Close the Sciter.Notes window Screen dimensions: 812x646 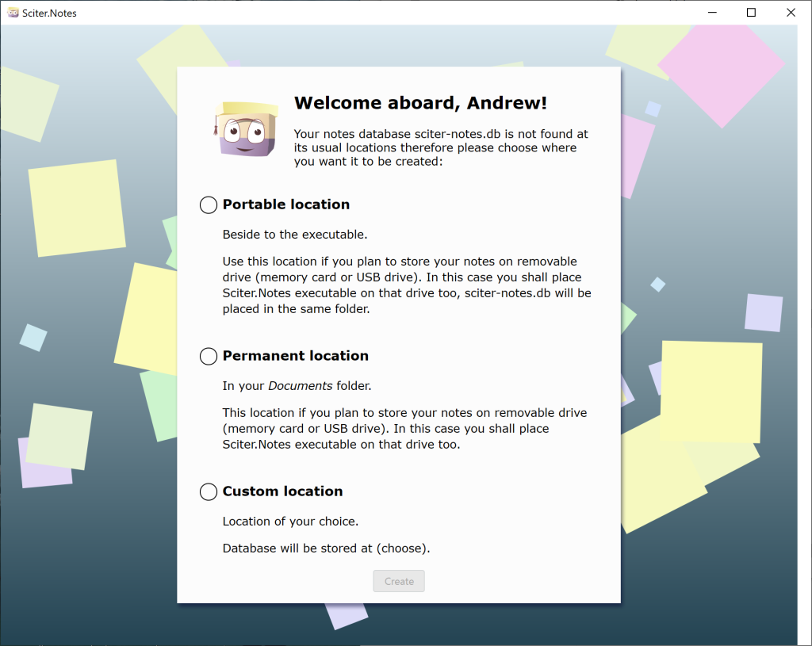(x=791, y=13)
